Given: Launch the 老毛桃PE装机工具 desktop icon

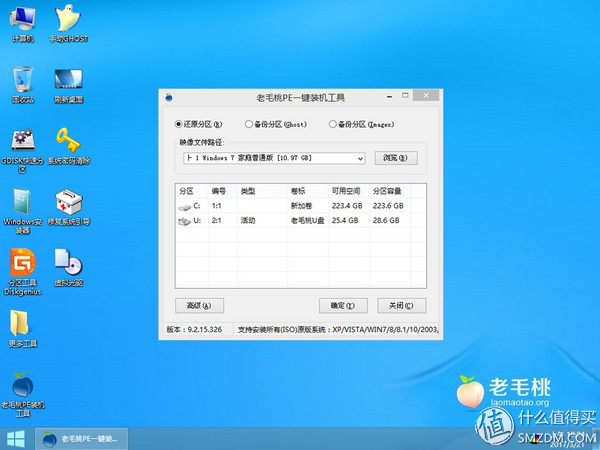Looking at the screenshot, I should (x=23, y=394).
